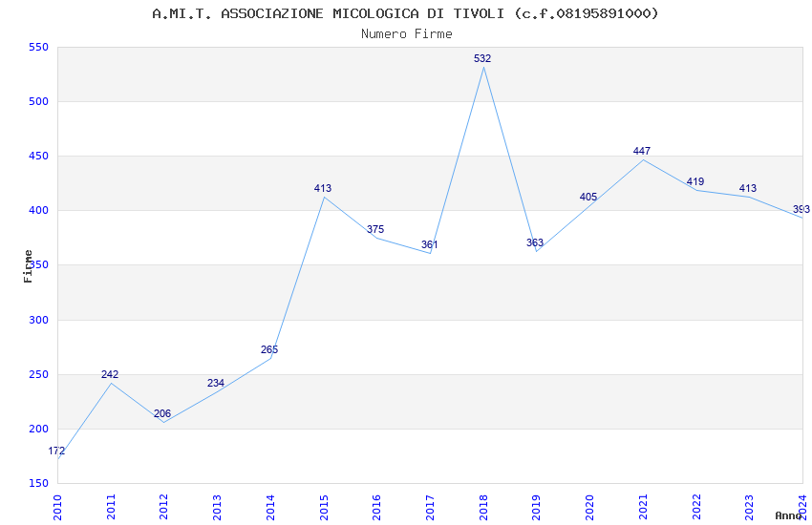The image size is (812, 525).
Task: Select the data label 393
Action: coord(801,209)
